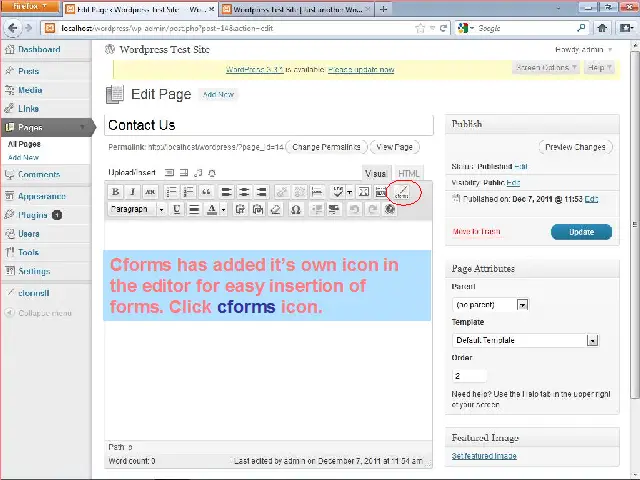Click the insert link icon

(282, 191)
